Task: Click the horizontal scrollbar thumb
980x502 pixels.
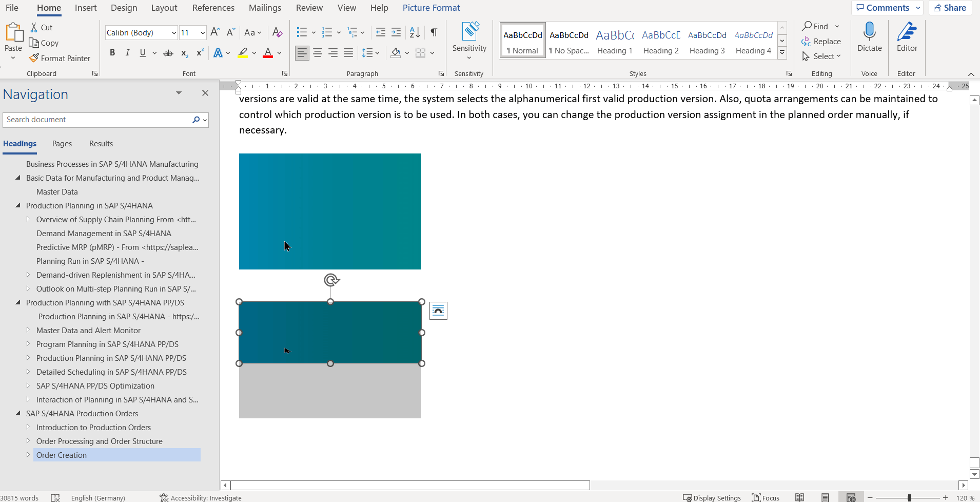Action: coord(410,485)
